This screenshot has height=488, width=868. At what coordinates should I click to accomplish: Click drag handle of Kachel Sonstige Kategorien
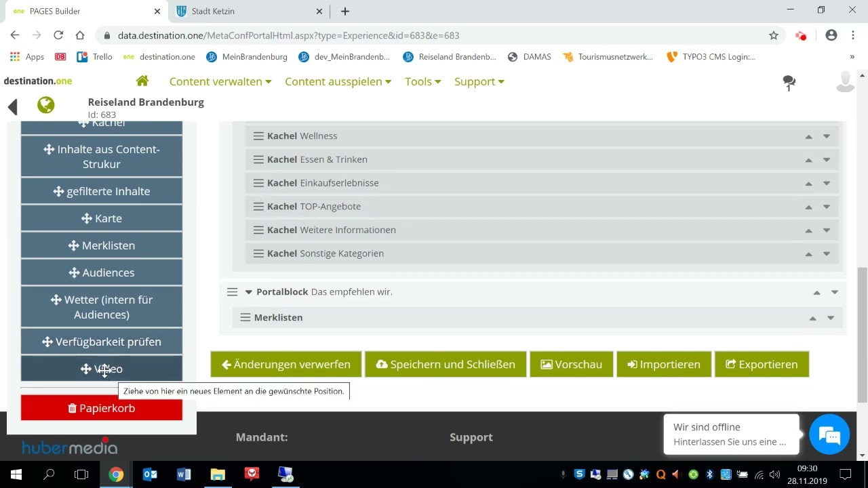(258, 253)
